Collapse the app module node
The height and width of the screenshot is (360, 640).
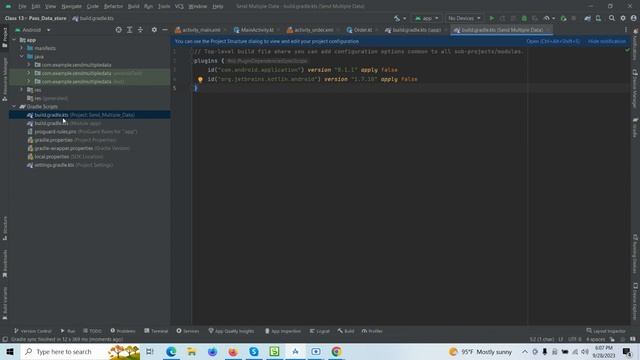click(x=14, y=40)
